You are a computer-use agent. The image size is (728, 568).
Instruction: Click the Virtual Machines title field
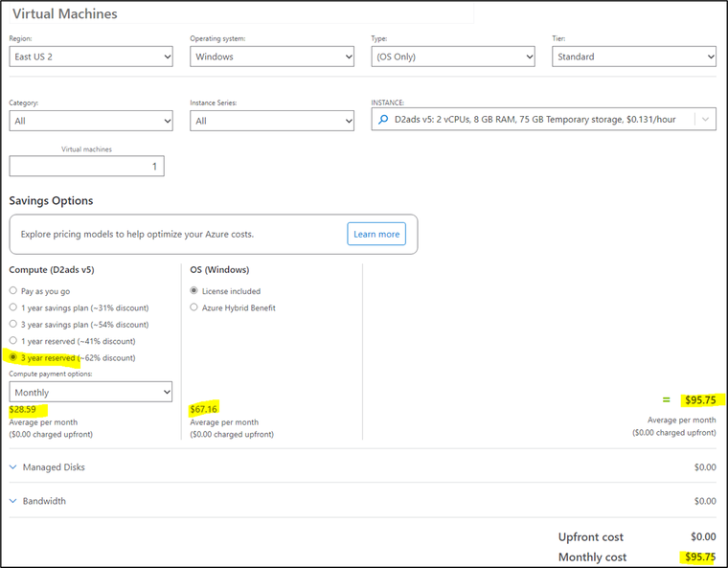tap(241, 14)
